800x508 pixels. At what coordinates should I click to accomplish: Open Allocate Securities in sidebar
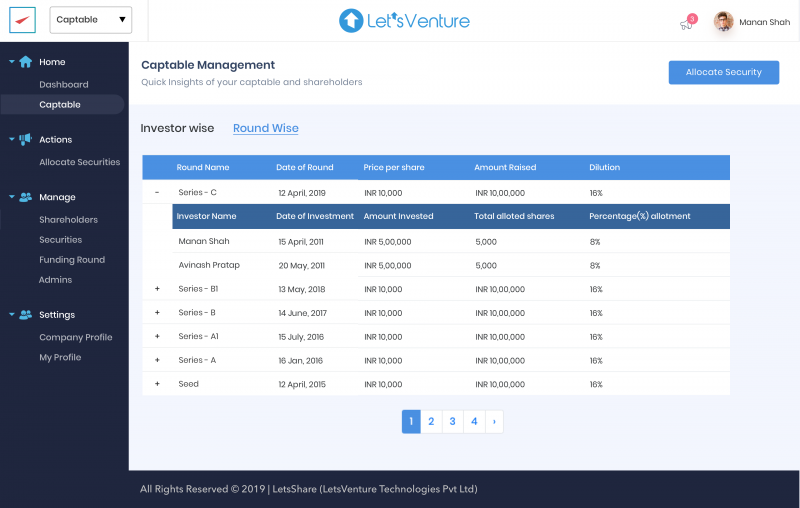(80, 162)
